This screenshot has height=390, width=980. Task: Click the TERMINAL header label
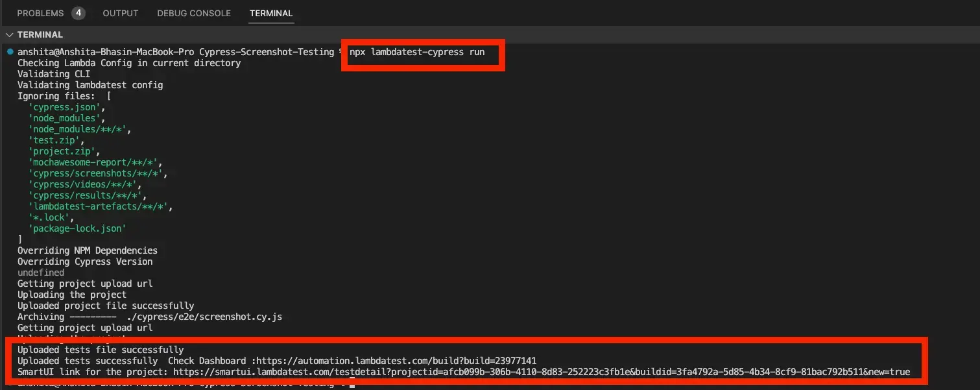(x=40, y=34)
